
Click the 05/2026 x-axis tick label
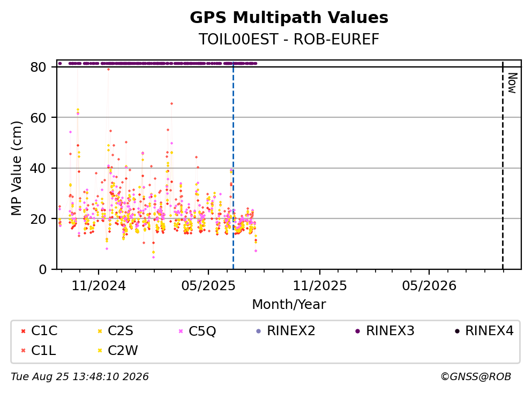click(x=429, y=286)
